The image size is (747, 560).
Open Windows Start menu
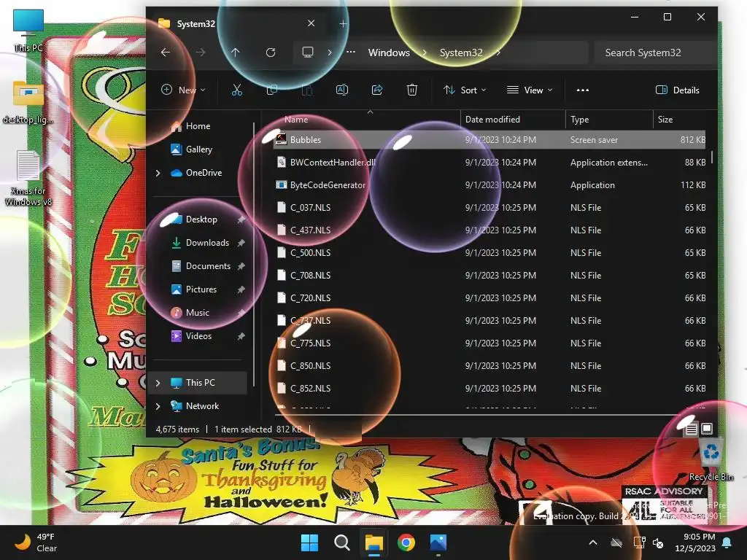(309, 542)
